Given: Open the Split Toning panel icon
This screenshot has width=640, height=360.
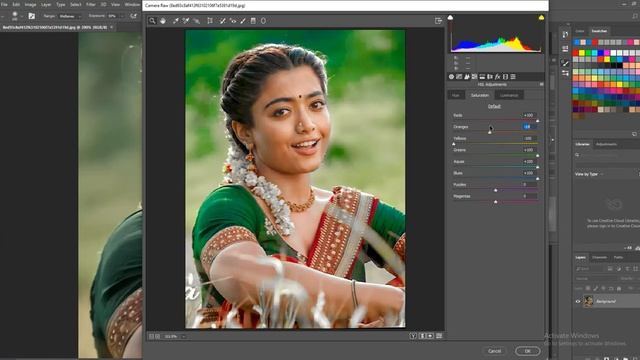Looking at the screenshot, I should (482, 77).
